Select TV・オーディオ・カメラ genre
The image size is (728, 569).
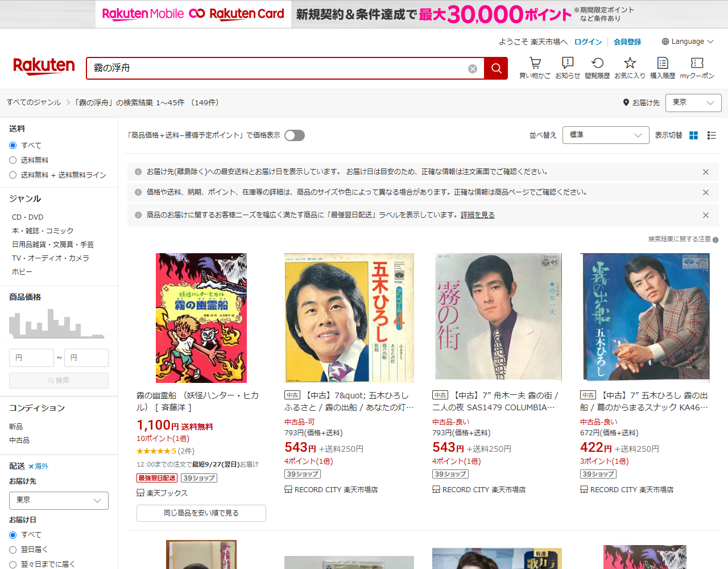(51, 258)
